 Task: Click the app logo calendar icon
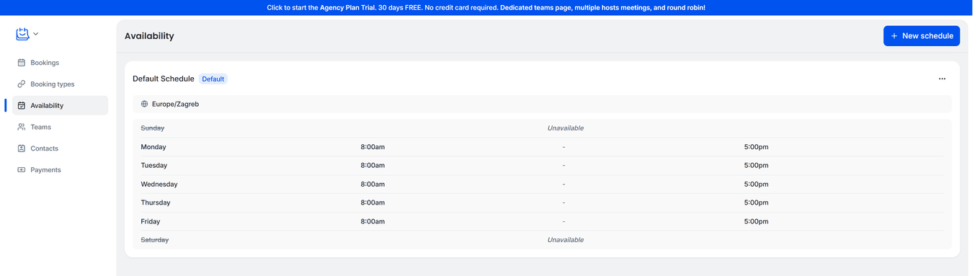22,34
